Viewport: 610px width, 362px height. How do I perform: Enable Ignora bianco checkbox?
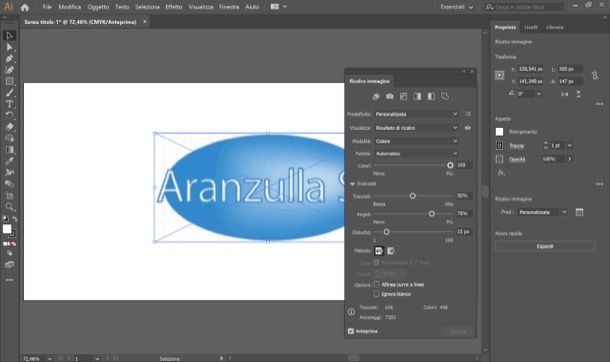pos(376,294)
